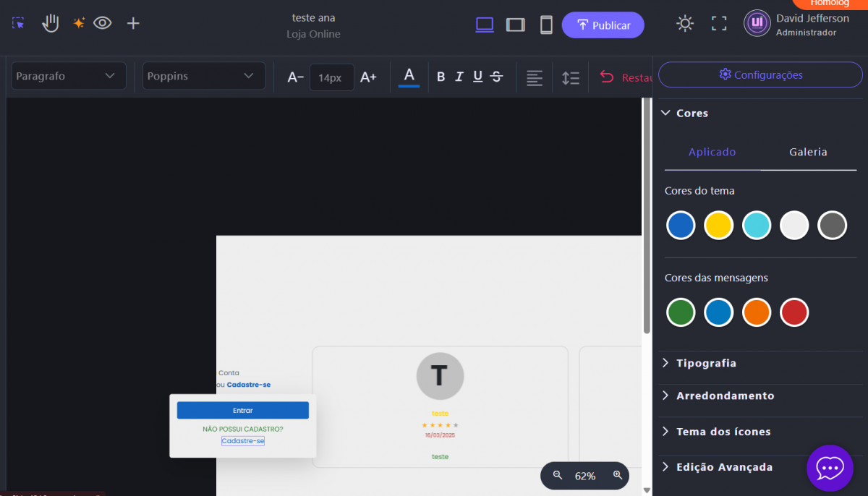Pick the yellow theme color swatch
This screenshot has height=496, width=868.
718,226
